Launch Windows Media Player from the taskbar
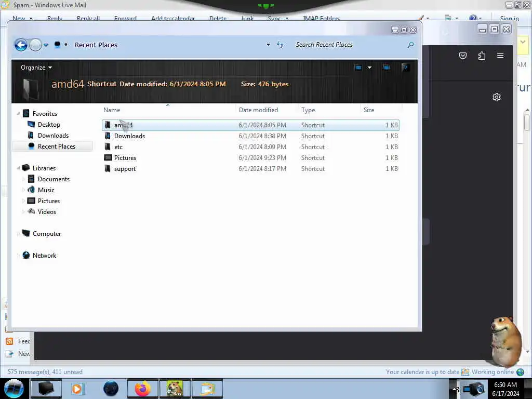The height and width of the screenshot is (399, 532). [77, 389]
